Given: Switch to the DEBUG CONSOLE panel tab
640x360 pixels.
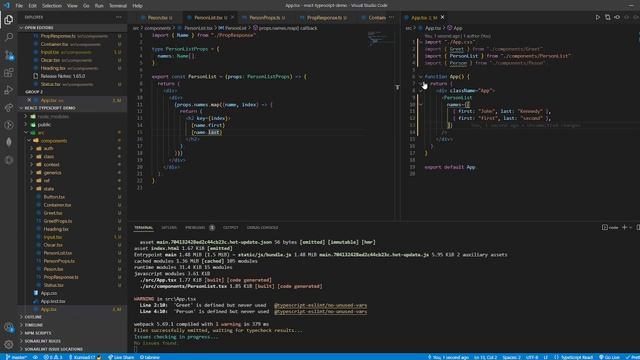Looking at the screenshot, I should 262,227.
